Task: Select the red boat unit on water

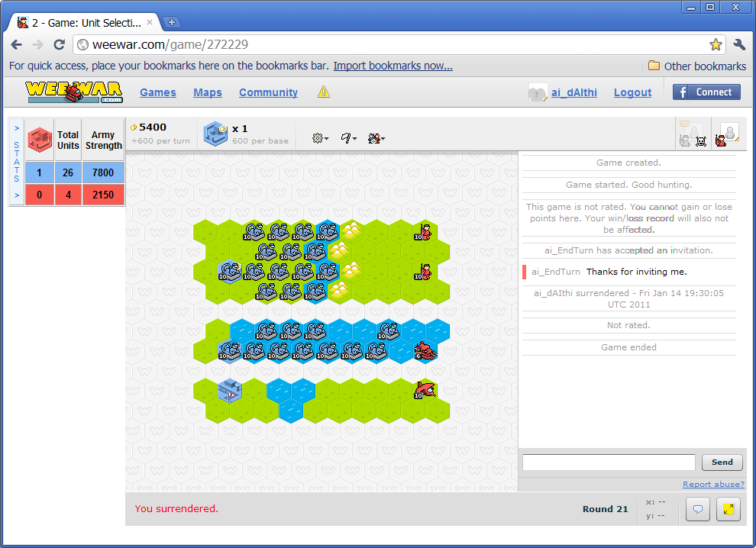Action: [425, 350]
